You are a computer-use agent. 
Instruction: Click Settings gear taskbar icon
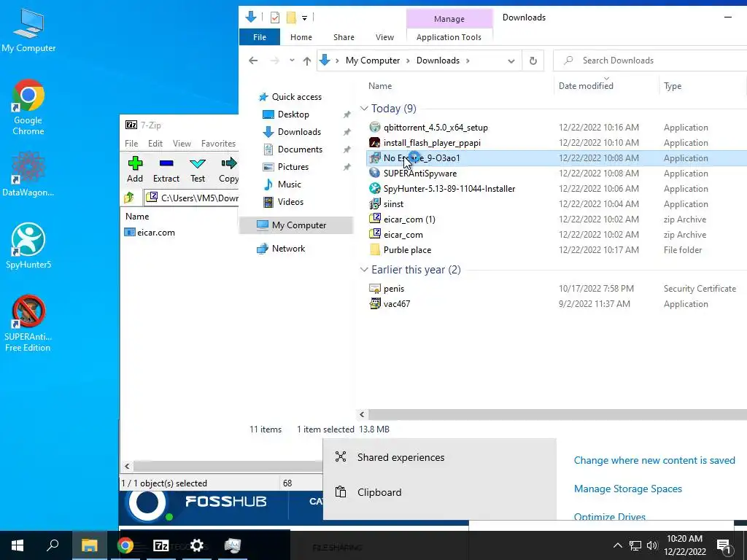pos(197,545)
